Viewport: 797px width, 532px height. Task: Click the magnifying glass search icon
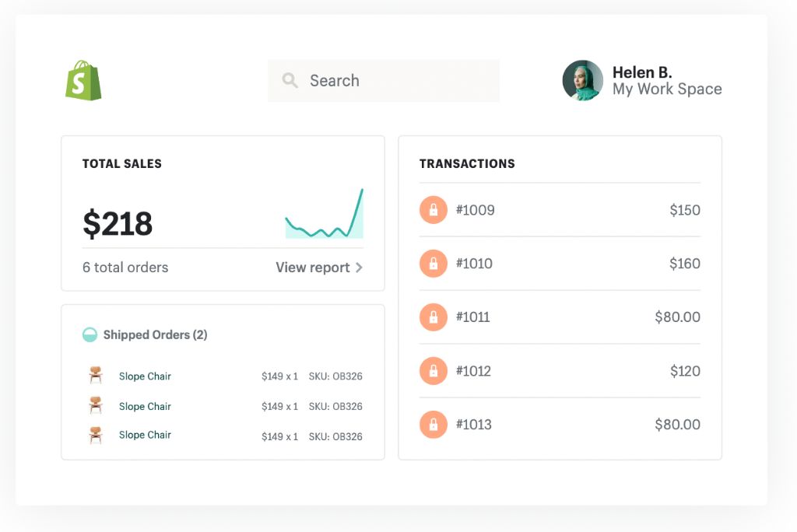290,80
